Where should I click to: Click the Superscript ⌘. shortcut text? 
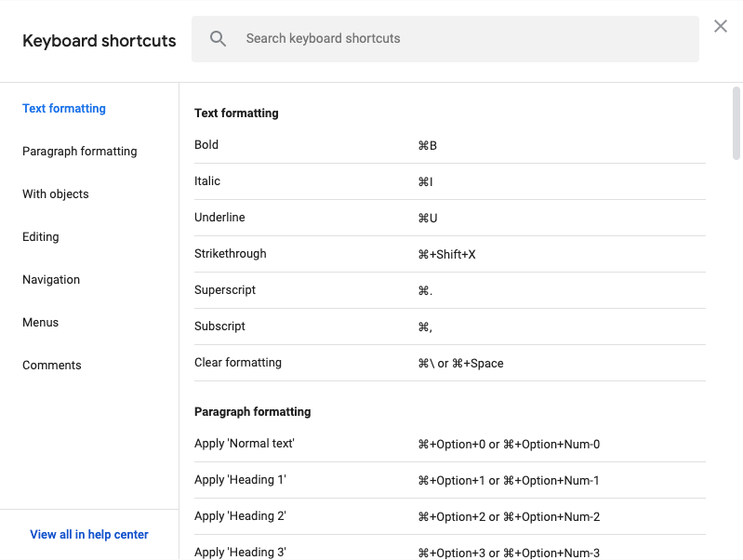point(426,290)
